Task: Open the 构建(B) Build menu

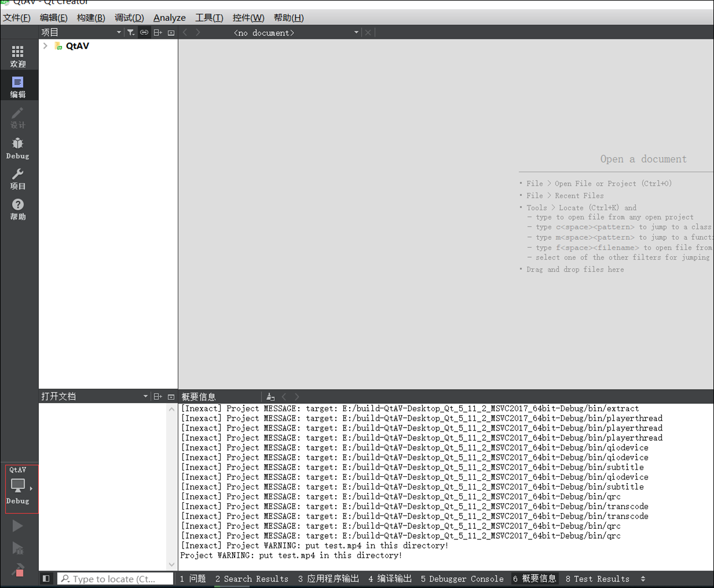Action: (x=91, y=17)
